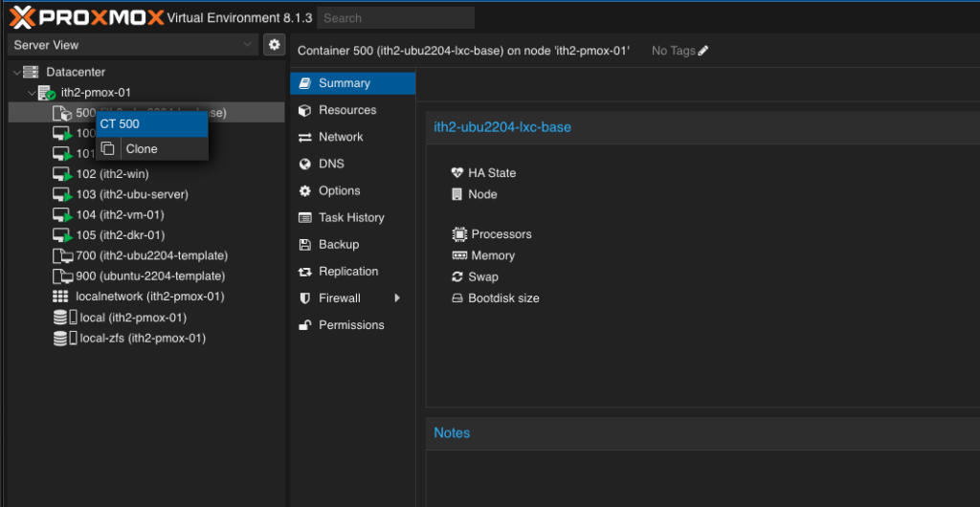Open the tree view settings gear
This screenshot has width=980, height=507.
click(274, 45)
